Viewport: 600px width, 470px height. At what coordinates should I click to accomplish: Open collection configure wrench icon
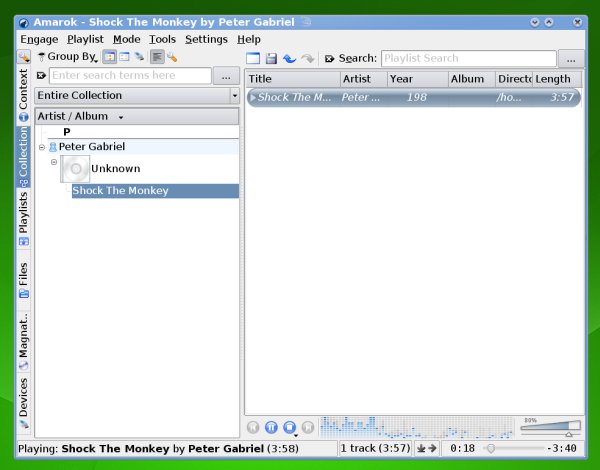click(172, 57)
